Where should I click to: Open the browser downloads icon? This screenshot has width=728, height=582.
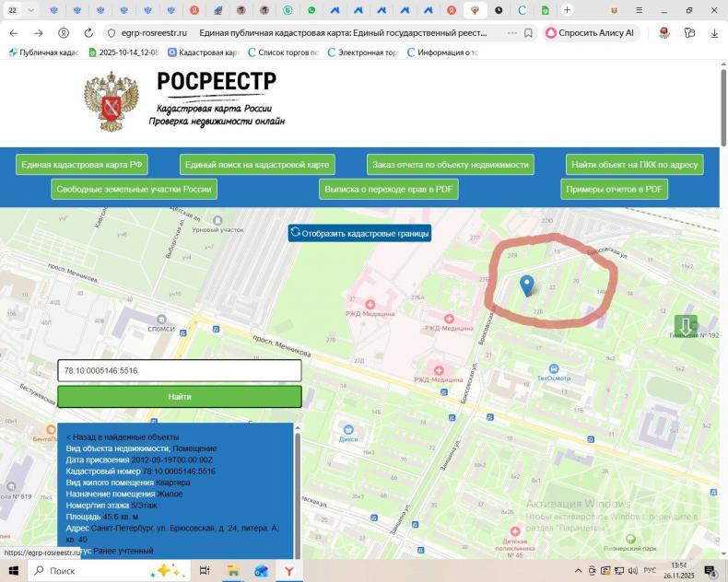tap(714, 32)
